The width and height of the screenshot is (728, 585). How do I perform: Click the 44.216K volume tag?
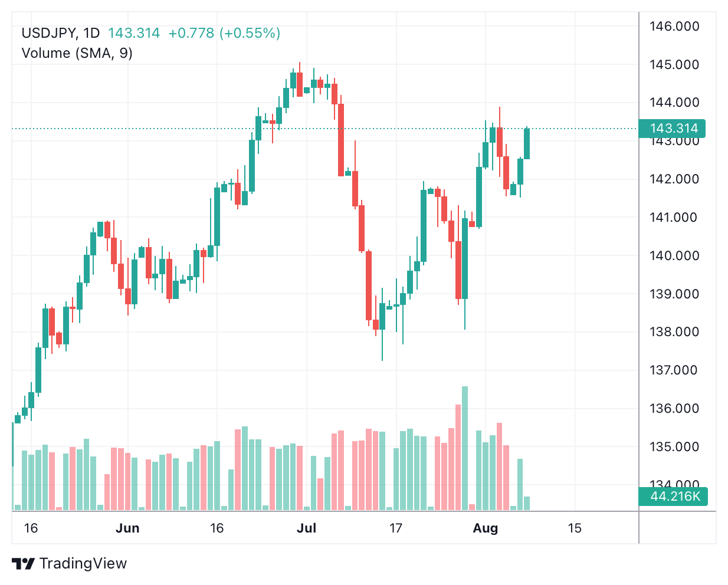(x=674, y=497)
